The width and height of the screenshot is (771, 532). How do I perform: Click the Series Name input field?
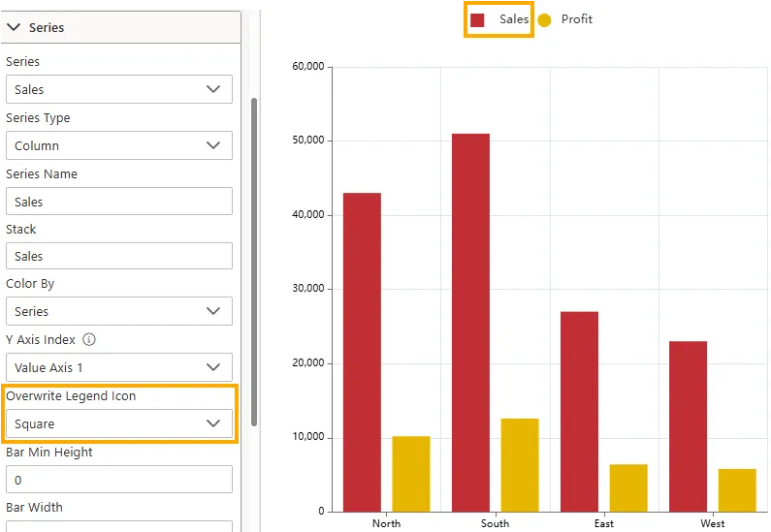click(118, 202)
